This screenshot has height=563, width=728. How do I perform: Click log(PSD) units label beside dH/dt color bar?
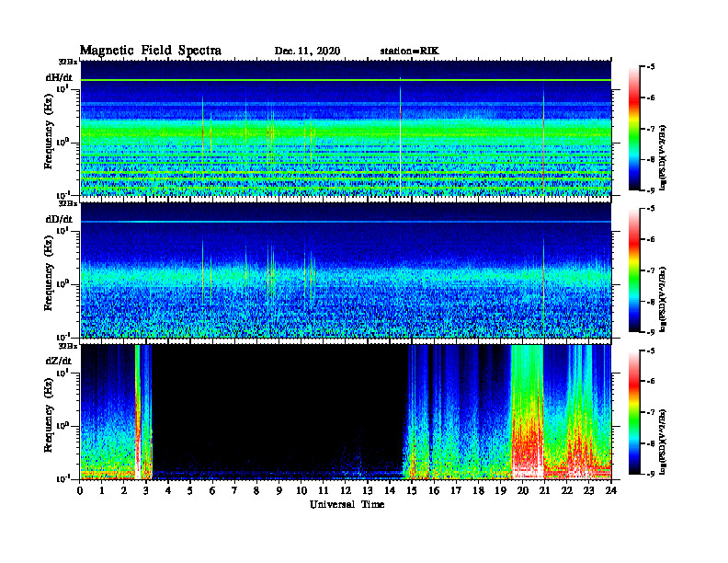[664, 156]
